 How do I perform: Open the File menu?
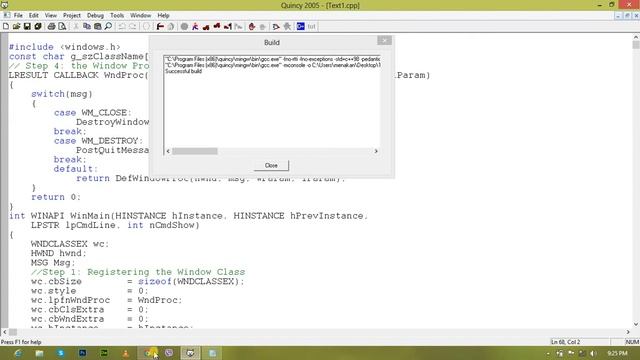pos(18,16)
